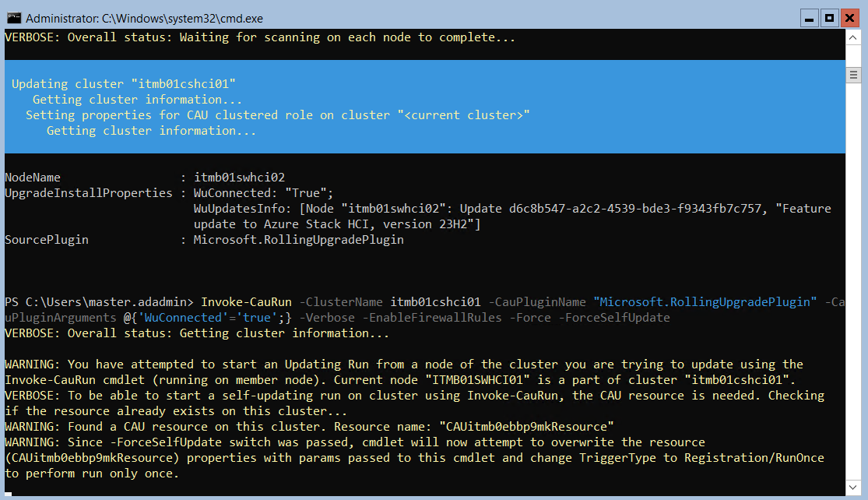The height and width of the screenshot is (500, 868).
Task: Click the 'Invoke-CauRun' command on the prompt line
Action: 246,301
